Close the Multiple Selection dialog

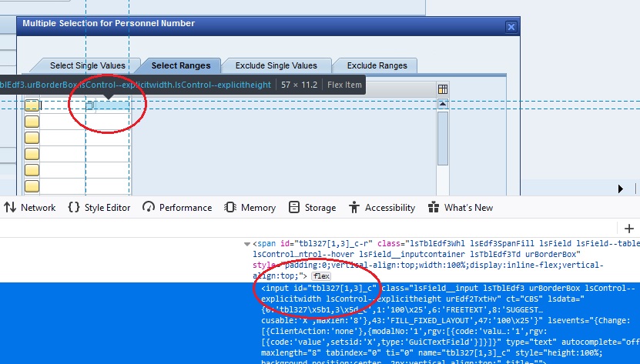[511, 27]
